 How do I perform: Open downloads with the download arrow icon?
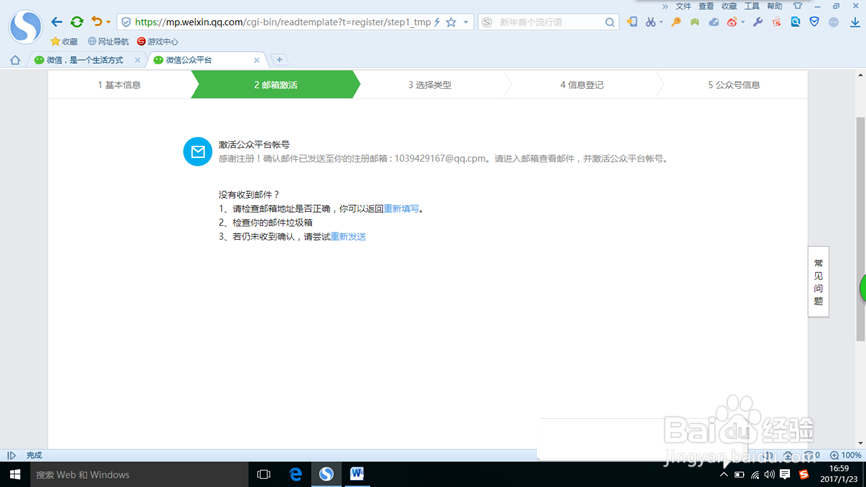[855, 22]
